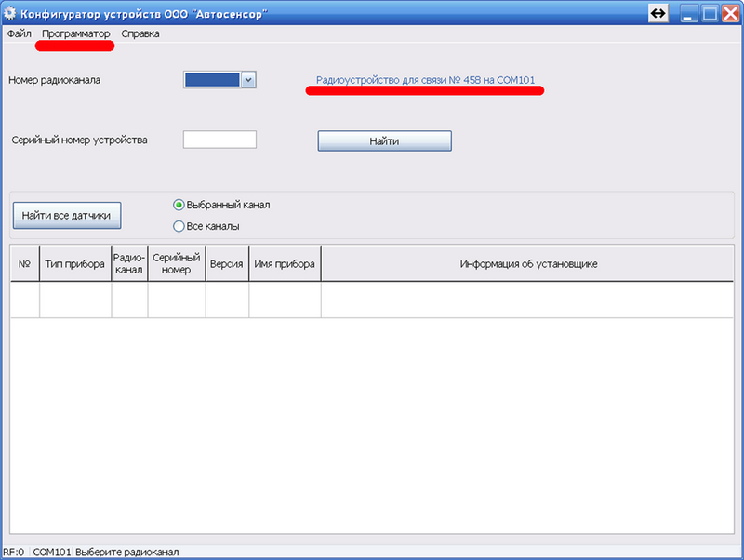This screenshot has height=560, width=744.
Task: Click the Информация об установщике column header
Action: pos(527,263)
